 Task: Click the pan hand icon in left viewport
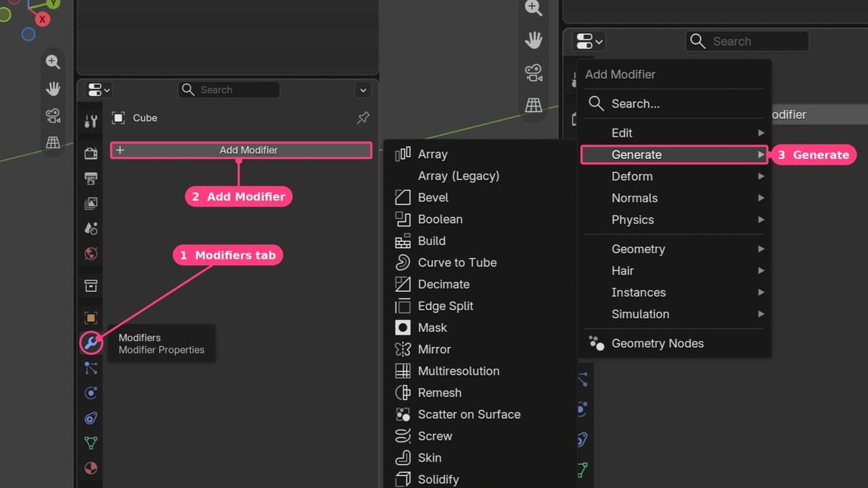point(53,89)
